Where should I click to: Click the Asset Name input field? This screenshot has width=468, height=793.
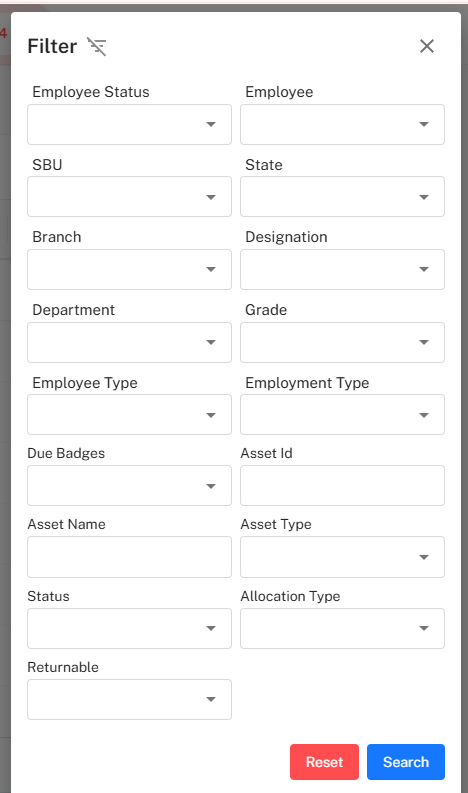[130, 557]
